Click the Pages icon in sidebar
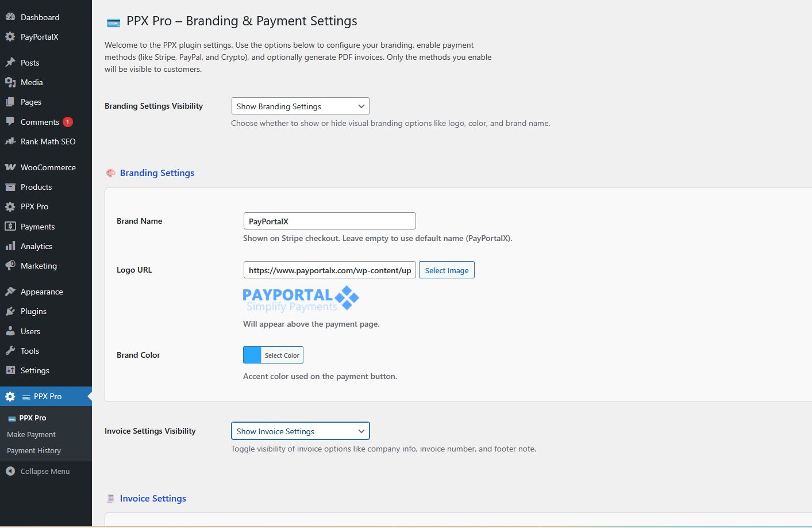This screenshot has width=812, height=528. [x=10, y=102]
